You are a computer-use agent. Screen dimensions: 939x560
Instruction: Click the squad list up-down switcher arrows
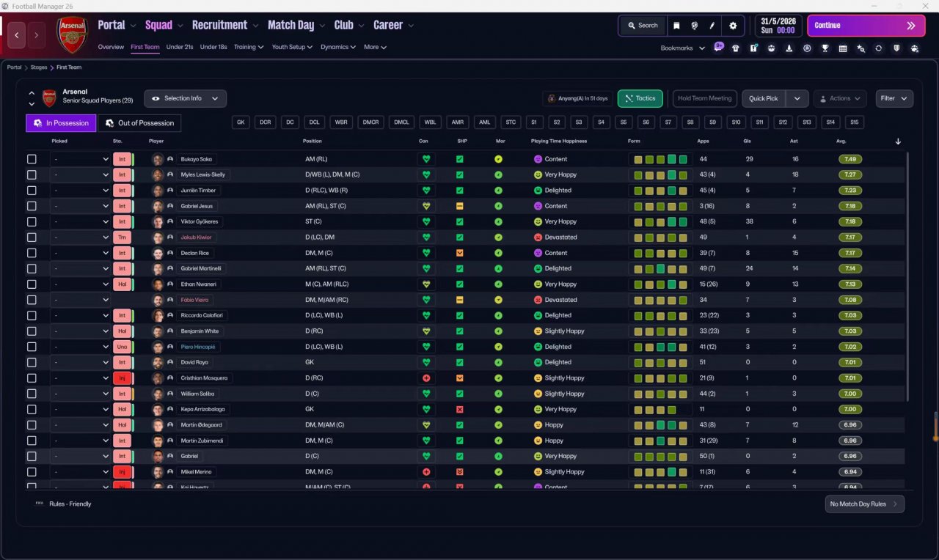pyautogui.click(x=32, y=98)
